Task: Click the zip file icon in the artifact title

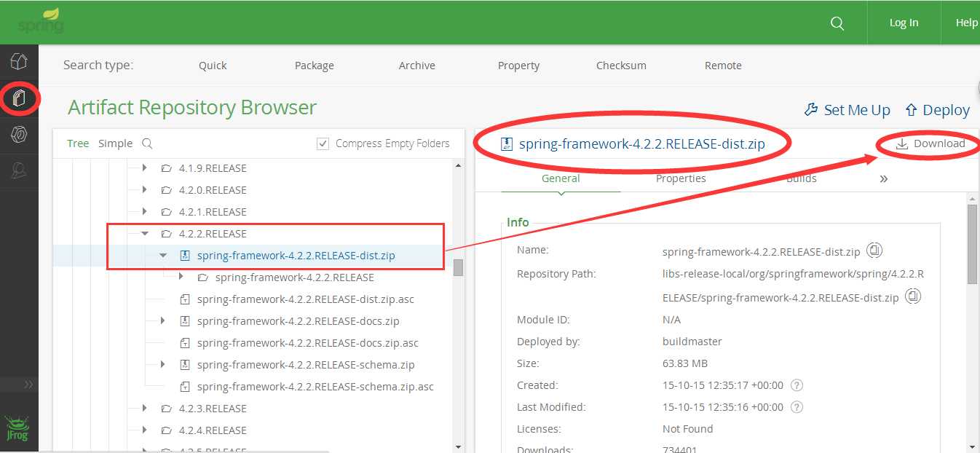Action: pos(507,143)
